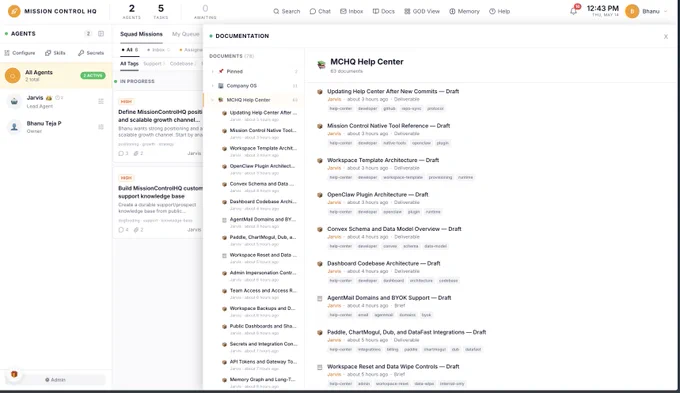
Task: Collapse the Agents panel layout icon
Action: point(101,33)
